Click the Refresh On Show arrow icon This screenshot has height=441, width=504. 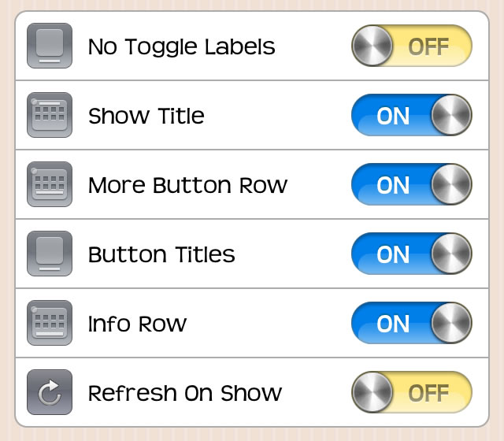pos(50,392)
